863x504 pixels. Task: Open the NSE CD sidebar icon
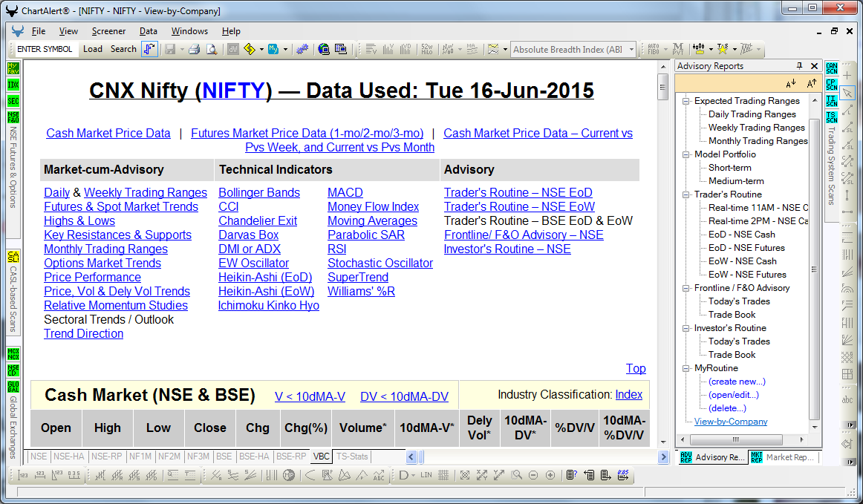point(13,370)
